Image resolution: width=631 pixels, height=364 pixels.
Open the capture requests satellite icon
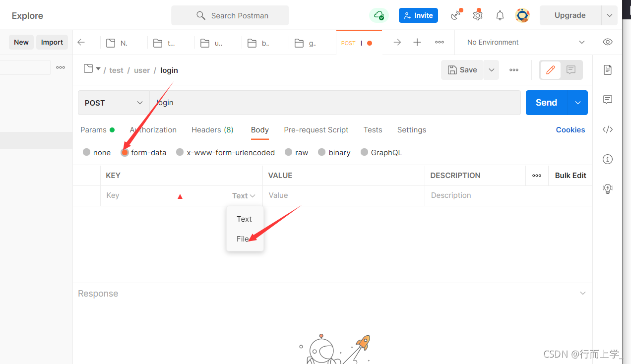click(x=456, y=15)
